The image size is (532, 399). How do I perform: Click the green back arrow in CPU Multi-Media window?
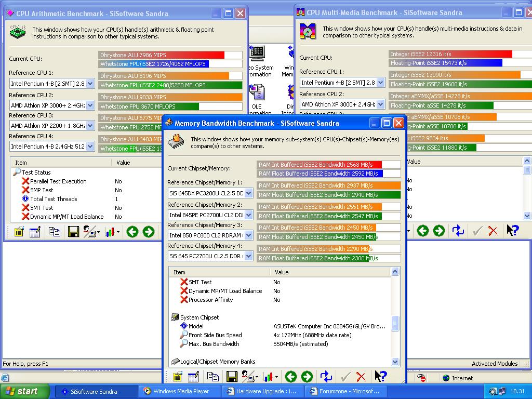(423, 231)
